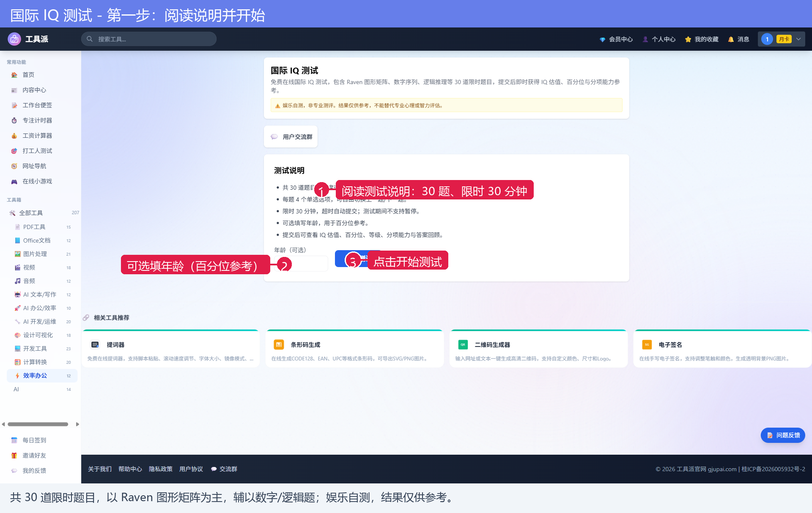Select 音频 category
Screen dimensions: 812x513
tap(42, 281)
